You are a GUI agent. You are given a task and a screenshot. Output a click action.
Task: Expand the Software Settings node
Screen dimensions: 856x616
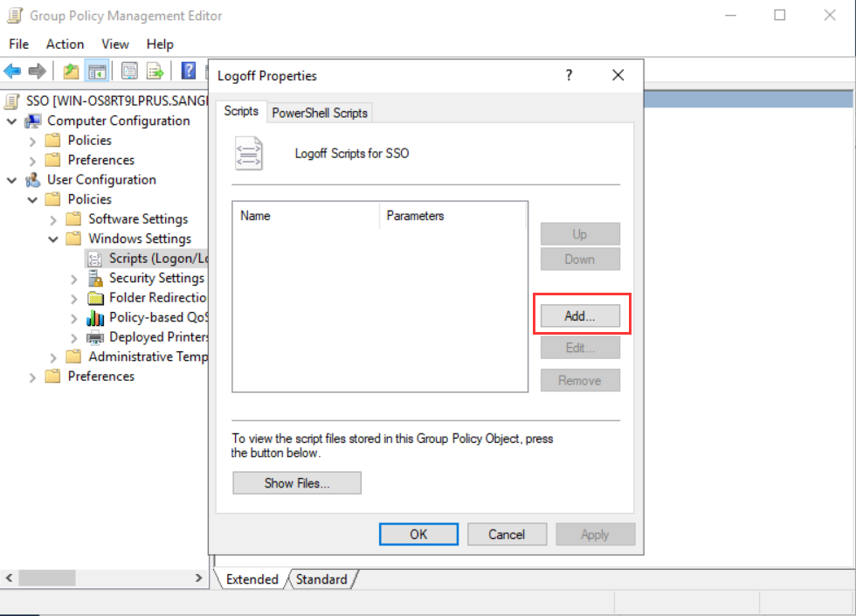(53, 219)
